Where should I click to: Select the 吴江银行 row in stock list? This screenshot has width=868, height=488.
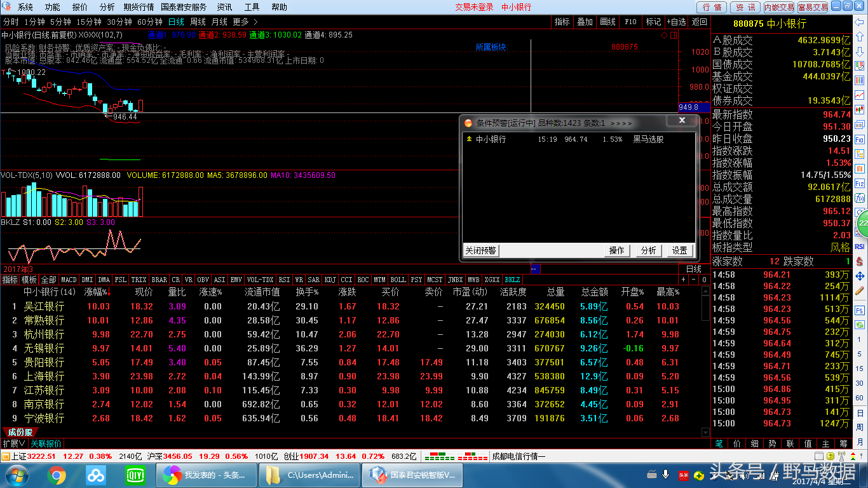(350, 306)
